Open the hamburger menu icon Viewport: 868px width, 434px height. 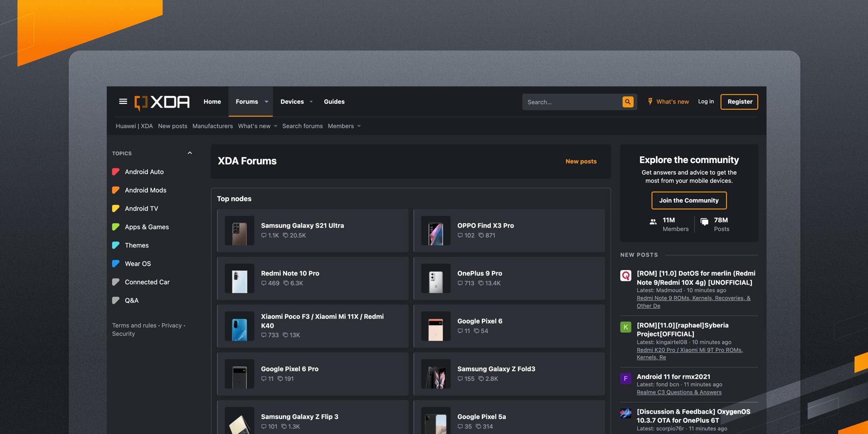(x=123, y=102)
